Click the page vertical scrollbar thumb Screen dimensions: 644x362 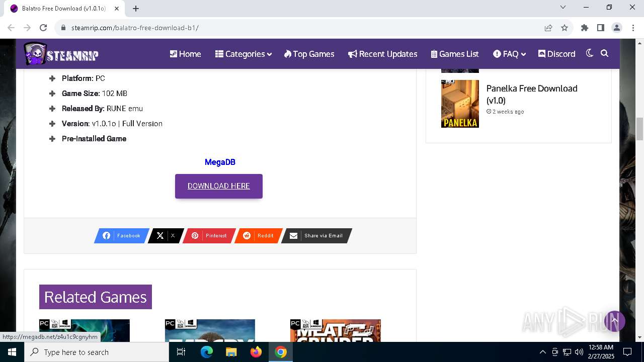point(639,129)
